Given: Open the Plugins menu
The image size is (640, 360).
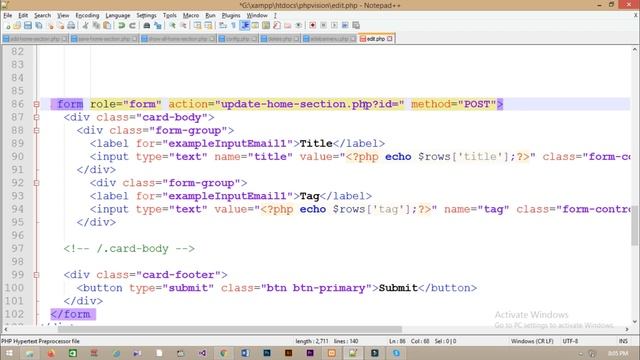Looking at the screenshot, I should 231,16.
